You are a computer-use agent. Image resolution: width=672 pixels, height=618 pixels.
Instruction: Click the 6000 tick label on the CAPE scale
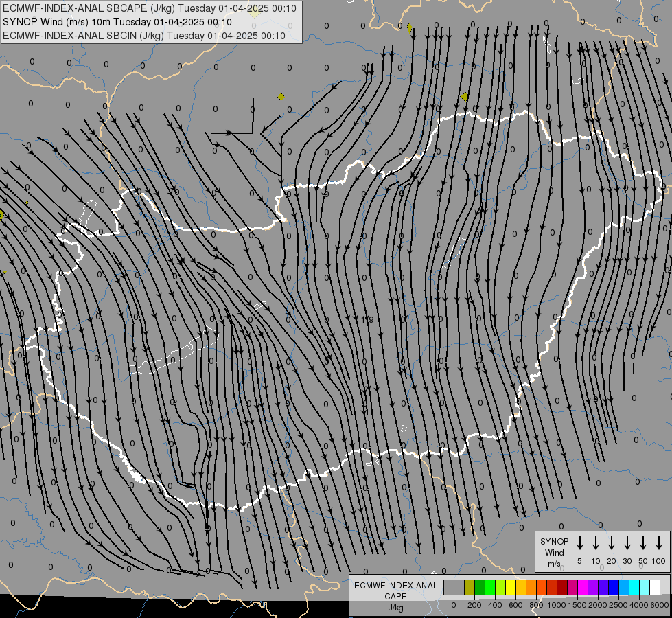[x=660, y=605]
